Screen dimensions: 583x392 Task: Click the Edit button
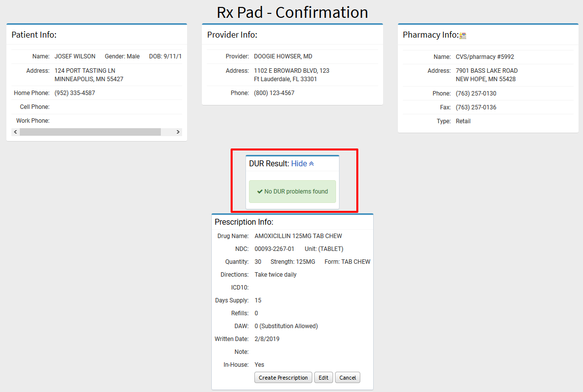click(x=323, y=378)
